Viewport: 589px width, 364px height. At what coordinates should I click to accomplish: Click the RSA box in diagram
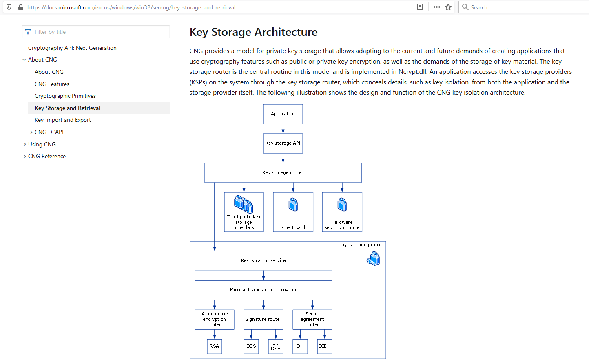[x=215, y=346]
